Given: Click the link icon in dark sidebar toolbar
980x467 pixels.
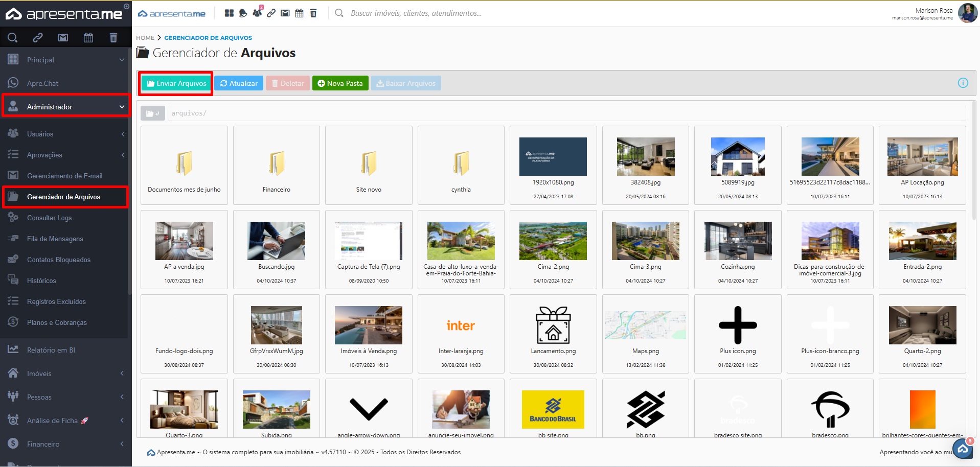Looking at the screenshot, I should tap(38, 37).
